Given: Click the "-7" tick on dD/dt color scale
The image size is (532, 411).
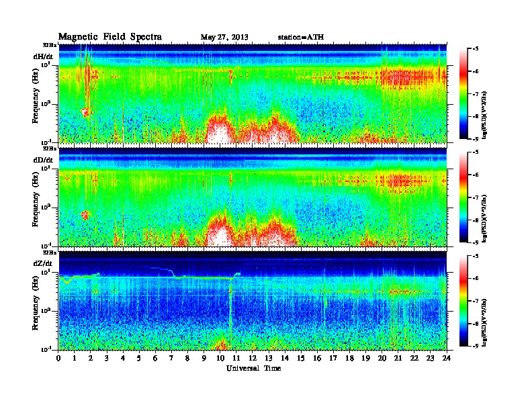Looking at the screenshot, I should (x=476, y=197).
